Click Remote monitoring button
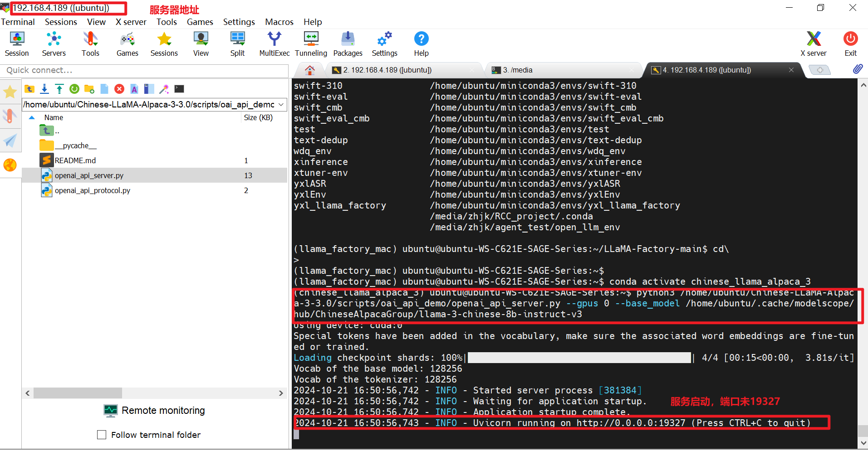This screenshot has height=451, width=868. [154, 411]
